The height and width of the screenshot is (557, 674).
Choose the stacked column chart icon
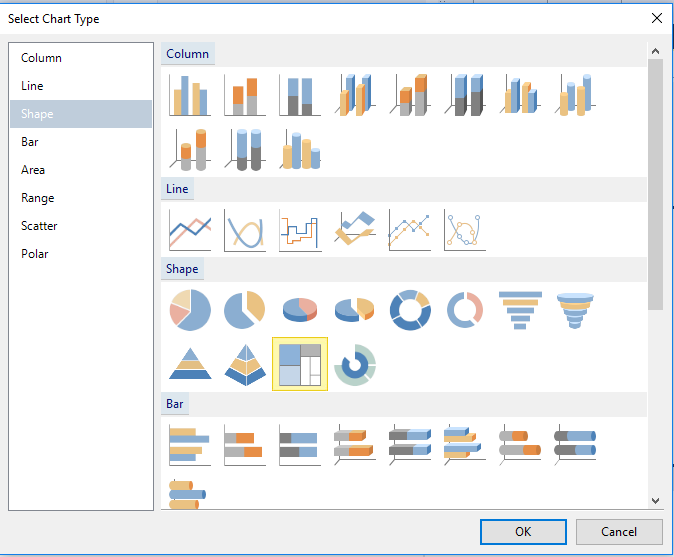[245, 95]
